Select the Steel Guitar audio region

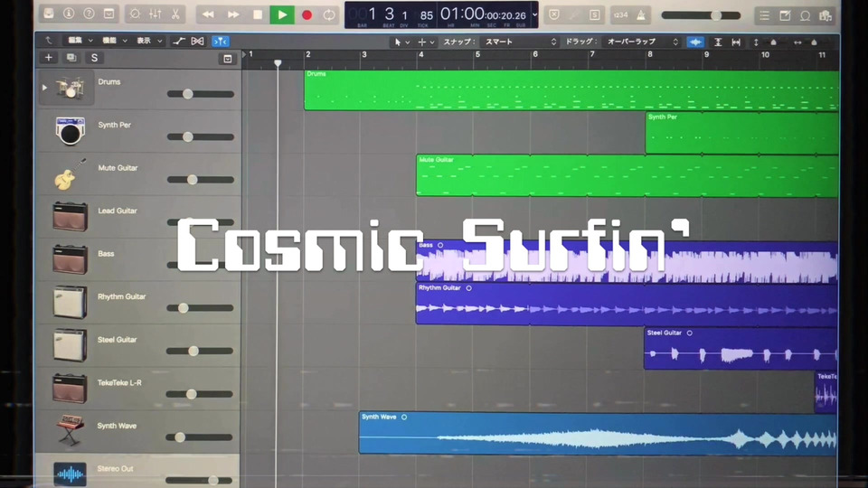[x=741, y=349]
